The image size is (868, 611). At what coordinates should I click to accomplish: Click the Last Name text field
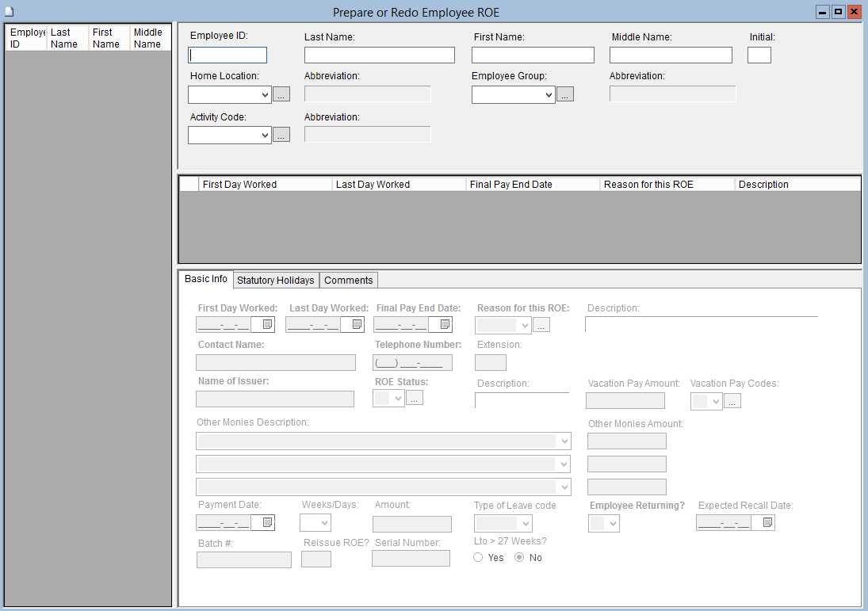pos(379,55)
